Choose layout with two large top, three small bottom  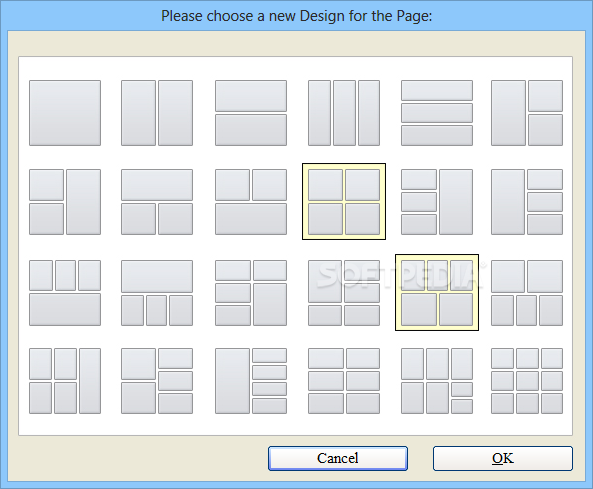(x=527, y=292)
